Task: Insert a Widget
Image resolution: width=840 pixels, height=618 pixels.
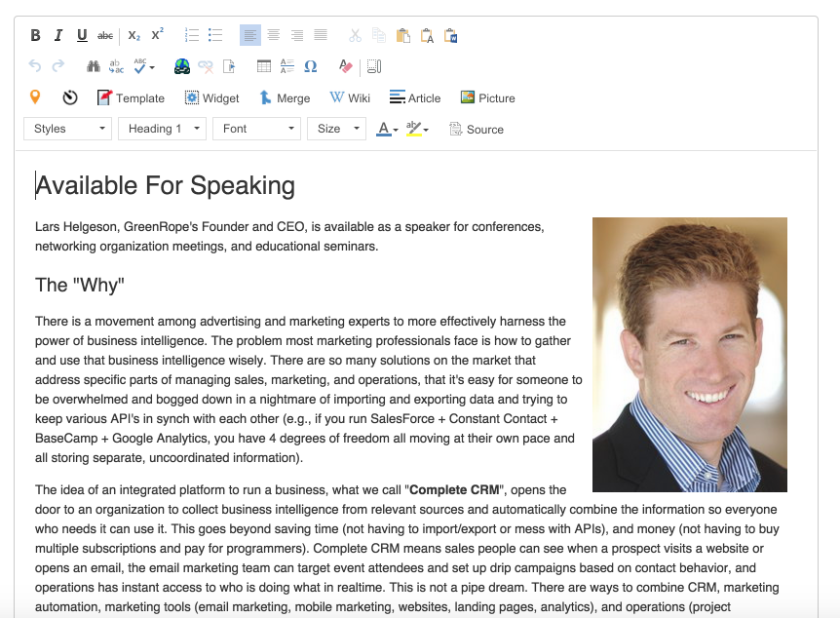Action: point(212,98)
